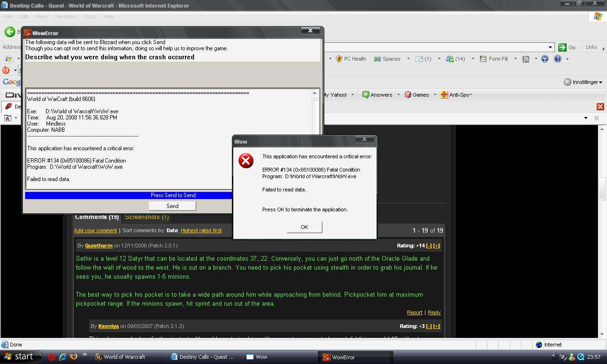This screenshot has height=364, width=607.
Task: Click the browser page vertical scrollbar thumb
Action: tap(602, 189)
